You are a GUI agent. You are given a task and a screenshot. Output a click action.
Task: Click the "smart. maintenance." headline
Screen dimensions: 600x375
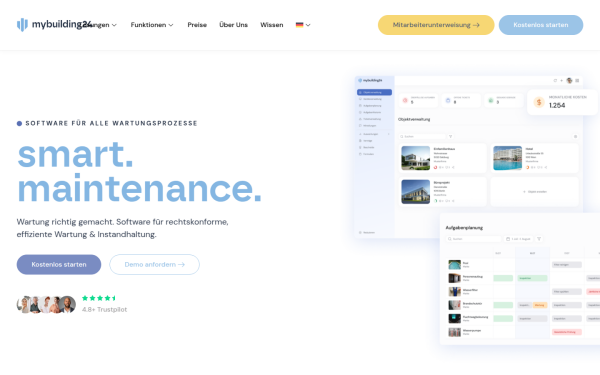pyautogui.click(x=139, y=171)
